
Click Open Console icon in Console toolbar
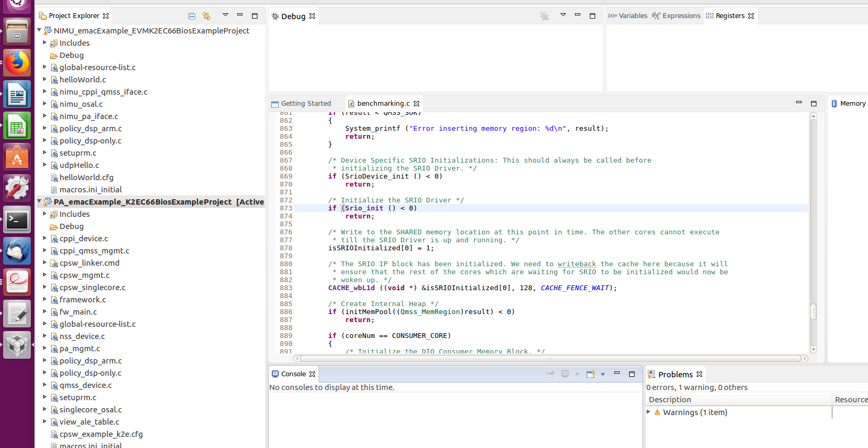[x=590, y=374]
